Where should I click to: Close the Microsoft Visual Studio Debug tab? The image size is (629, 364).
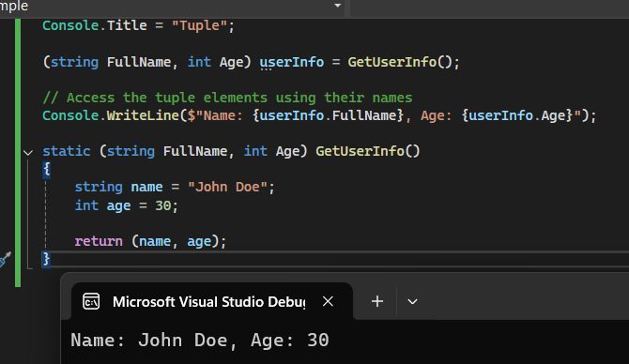[x=328, y=301]
